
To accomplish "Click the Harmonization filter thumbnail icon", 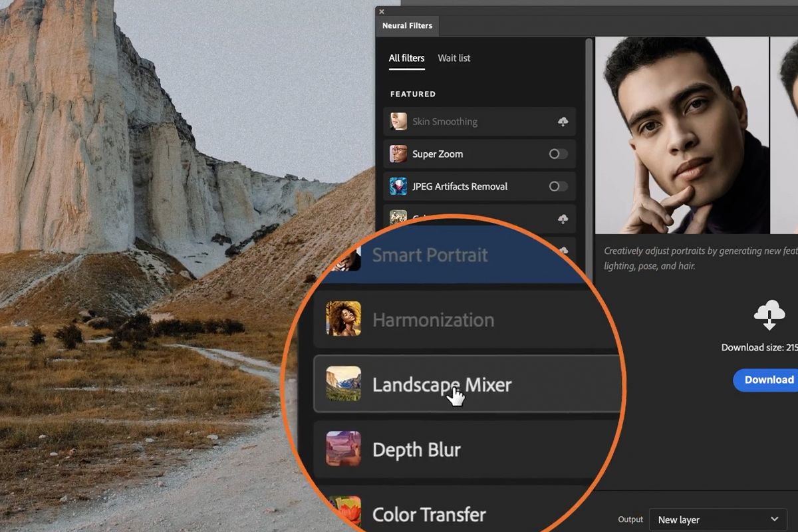I will click(x=343, y=319).
